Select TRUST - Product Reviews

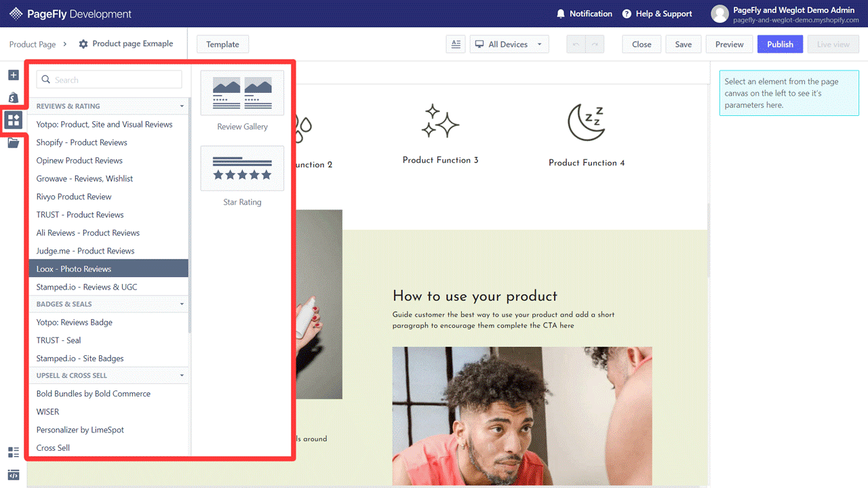coord(108,215)
